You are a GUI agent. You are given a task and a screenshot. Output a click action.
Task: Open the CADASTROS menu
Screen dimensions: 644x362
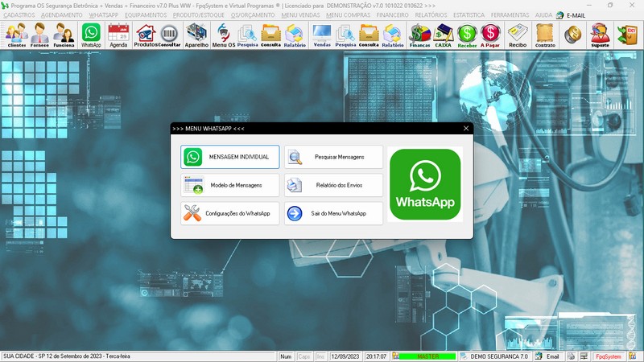pyautogui.click(x=19, y=15)
